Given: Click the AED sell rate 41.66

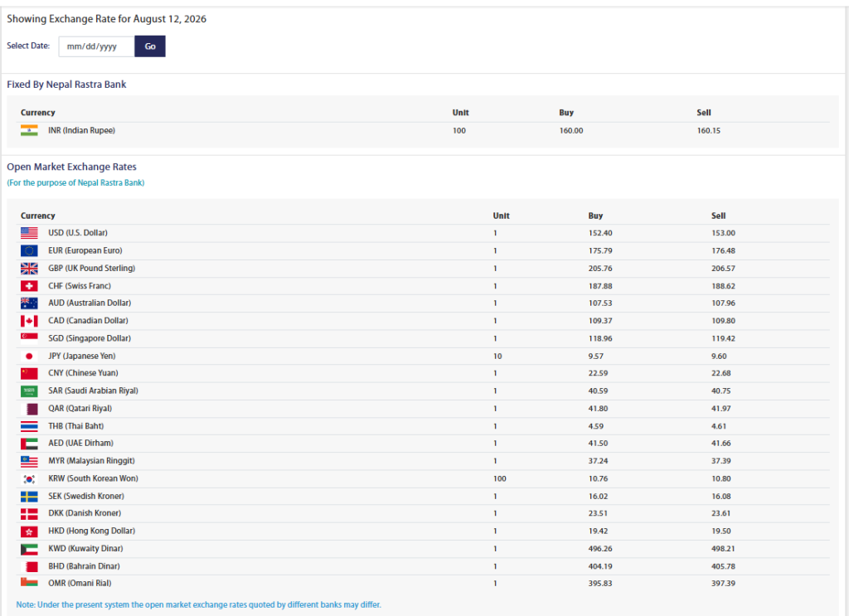Looking at the screenshot, I should (721, 444).
